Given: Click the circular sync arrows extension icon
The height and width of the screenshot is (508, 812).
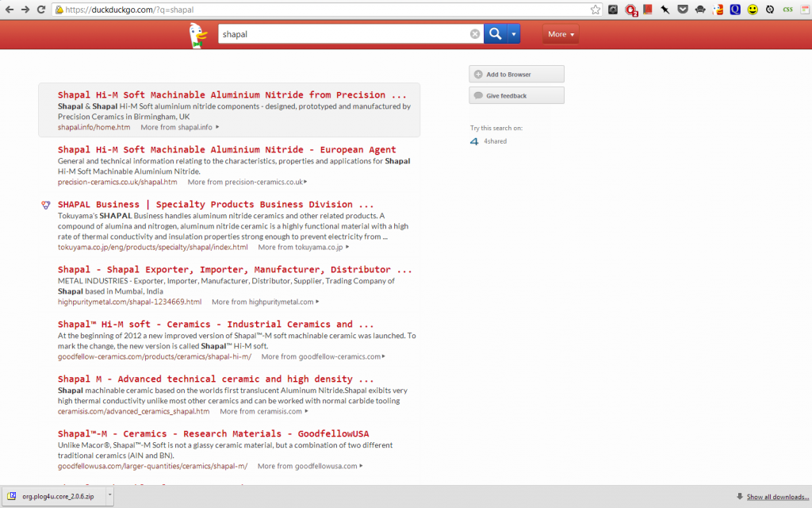Looking at the screenshot, I should (770, 10).
